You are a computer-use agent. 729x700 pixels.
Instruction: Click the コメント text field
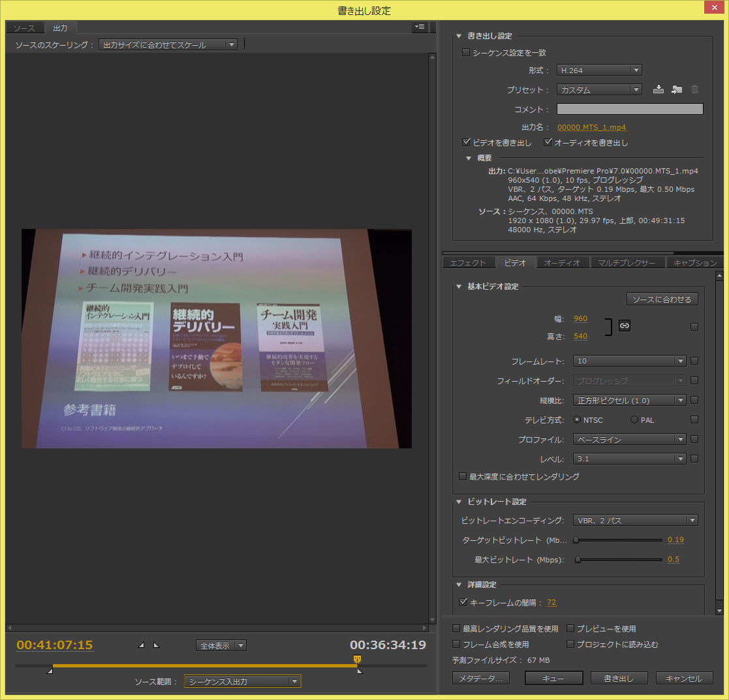[x=629, y=109]
